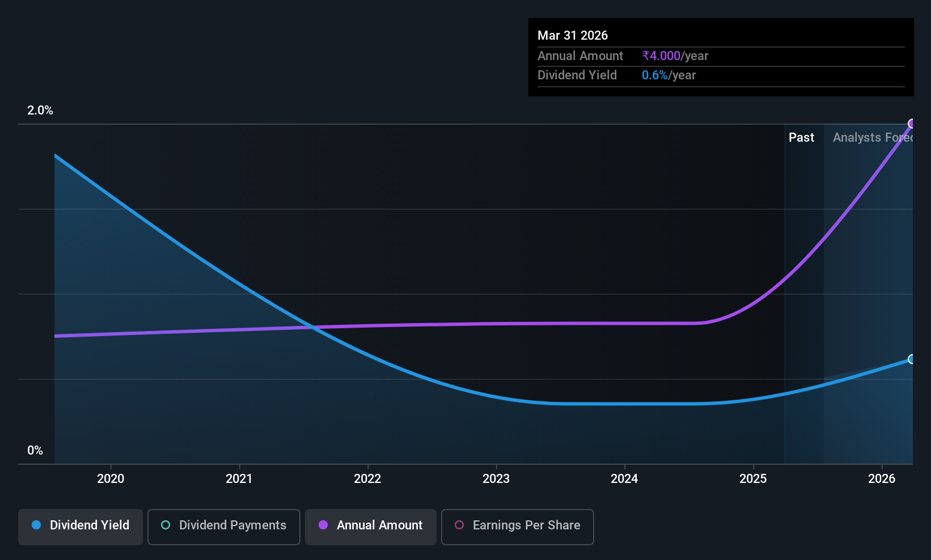Click the 0.6%/year dividend yield value

668,75
